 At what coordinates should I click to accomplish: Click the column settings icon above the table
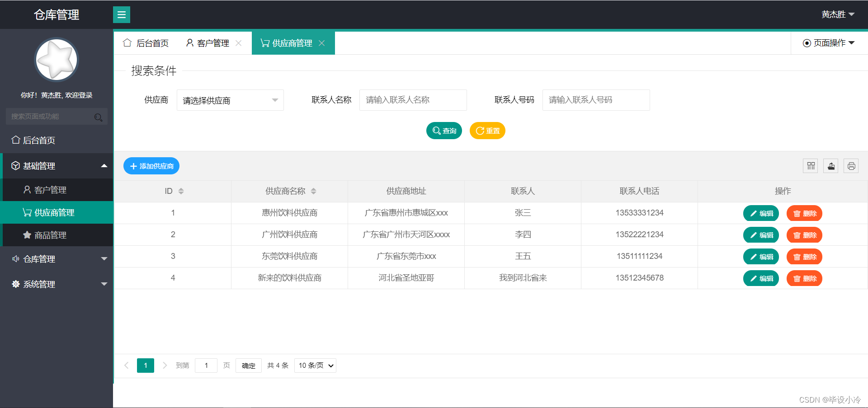pyautogui.click(x=810, y=166)
